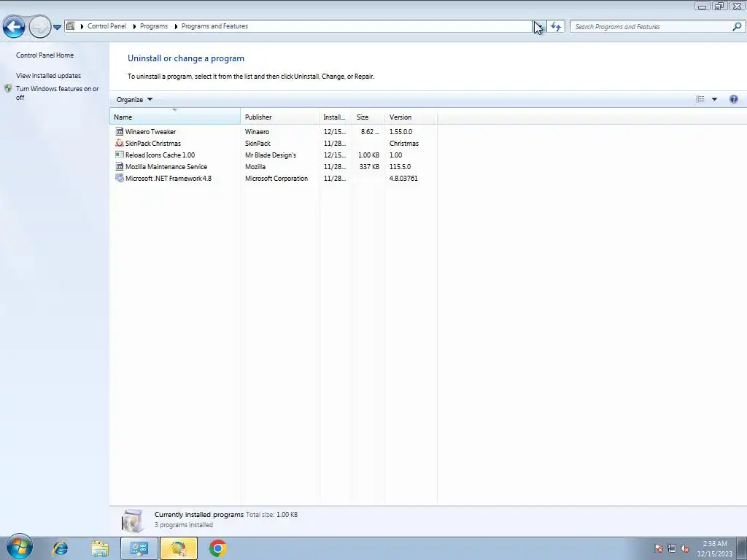Click the .NET Framework program icon
This screenshot has height=560, width=747.
119,178
